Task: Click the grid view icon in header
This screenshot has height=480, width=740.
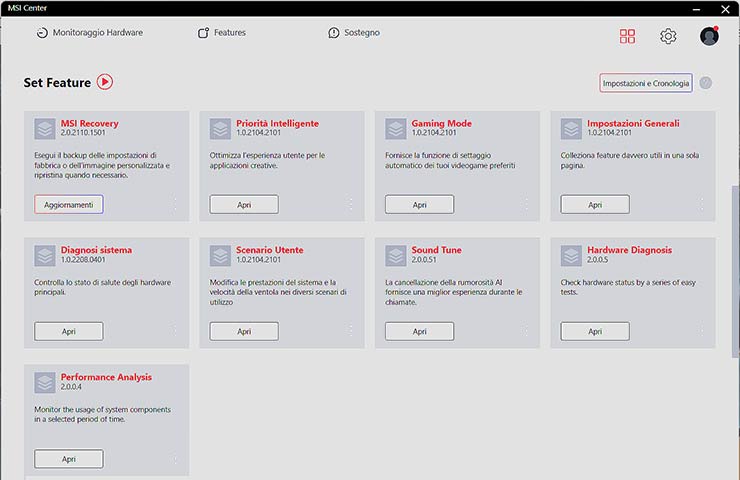Action: pyautogui.click(x=627, y=36)
